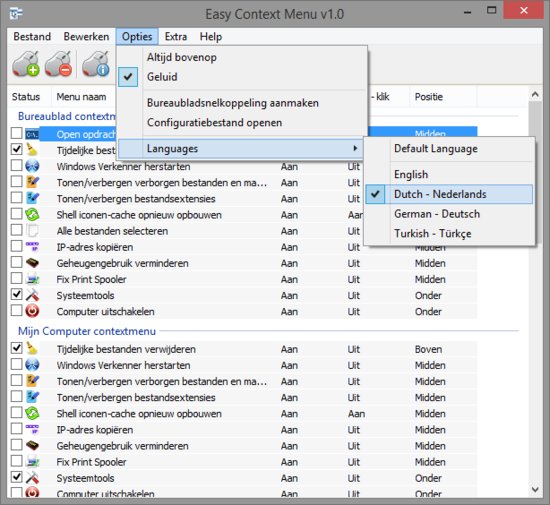The height and width of the screenshot is (505, 550).
Task: Toggle the Geluid option
Action: pos(242,77)
